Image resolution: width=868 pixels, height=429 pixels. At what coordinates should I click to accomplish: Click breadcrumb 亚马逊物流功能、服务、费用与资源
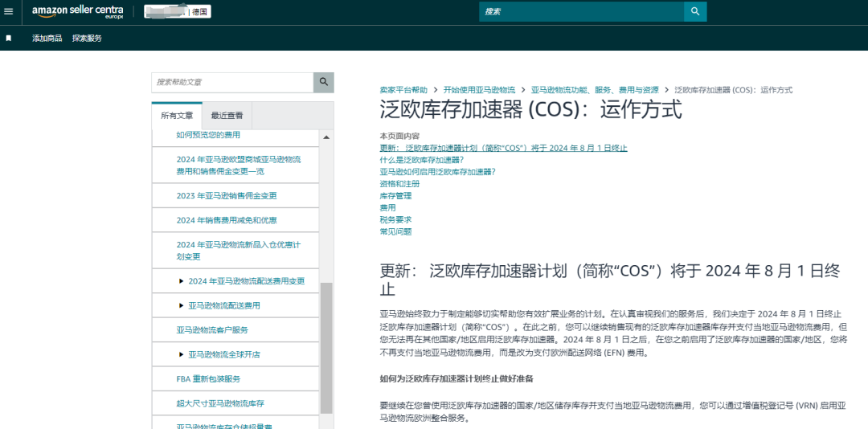click(x=595, y=89)
